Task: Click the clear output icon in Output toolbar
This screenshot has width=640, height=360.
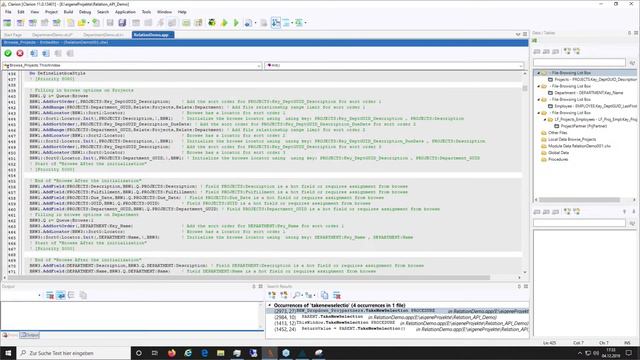Action: [50, 295]
